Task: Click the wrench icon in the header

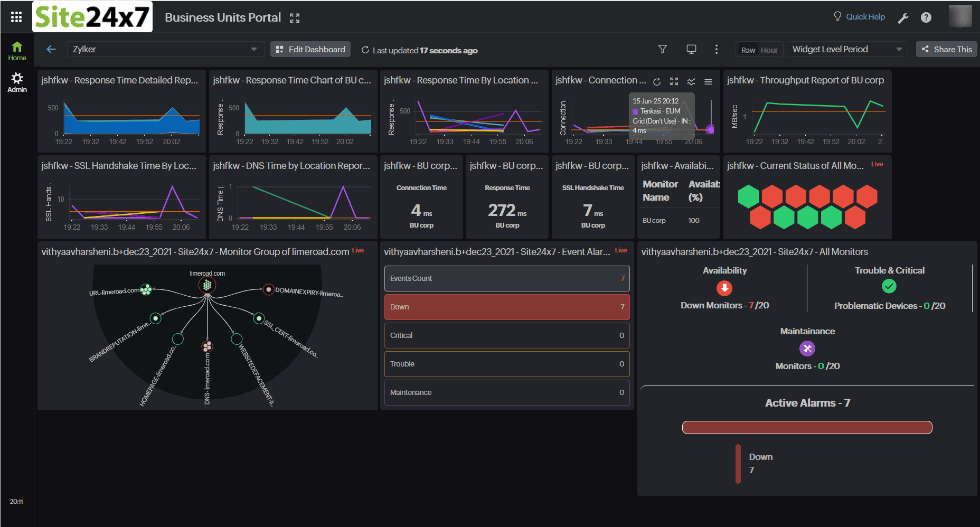Action: 903,18
